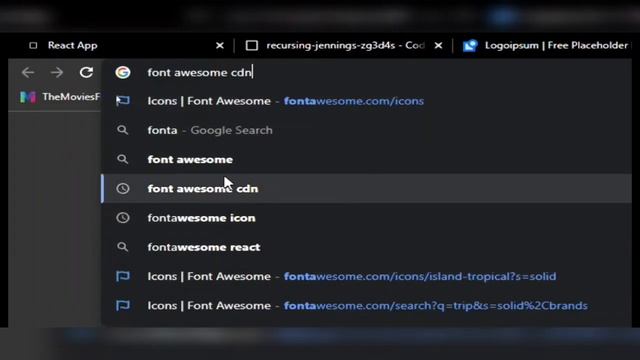The image size is (640, 360).
Task: Select the 'font awesome cdn' suggestion
Action: tap(366, 189)
